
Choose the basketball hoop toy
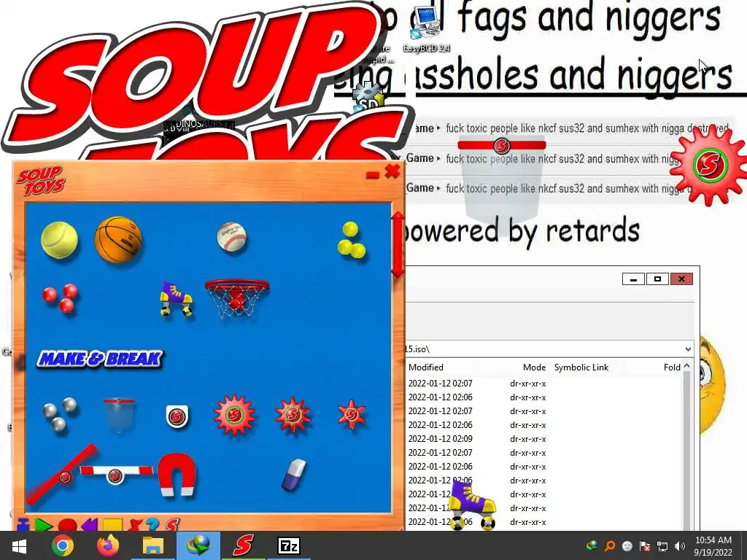click(237, 298)
